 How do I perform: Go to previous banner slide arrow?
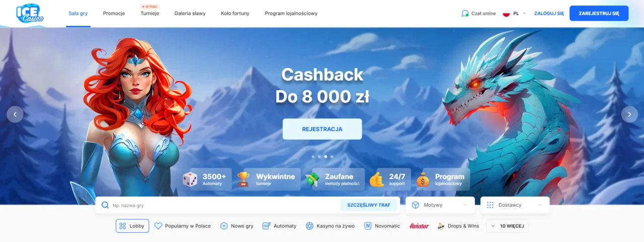pyautogui.click(x=15, y=114)
